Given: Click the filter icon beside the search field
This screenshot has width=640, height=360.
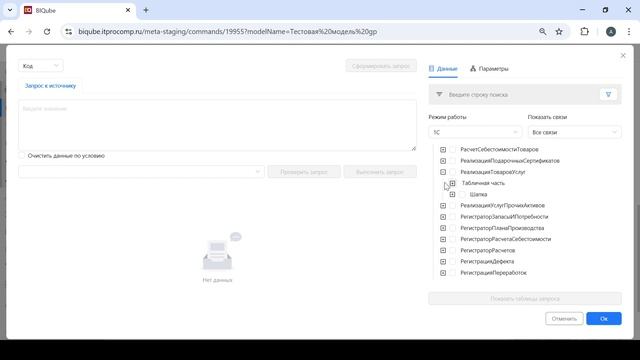Looking at the screenshot, I should (x=608, y=94).
